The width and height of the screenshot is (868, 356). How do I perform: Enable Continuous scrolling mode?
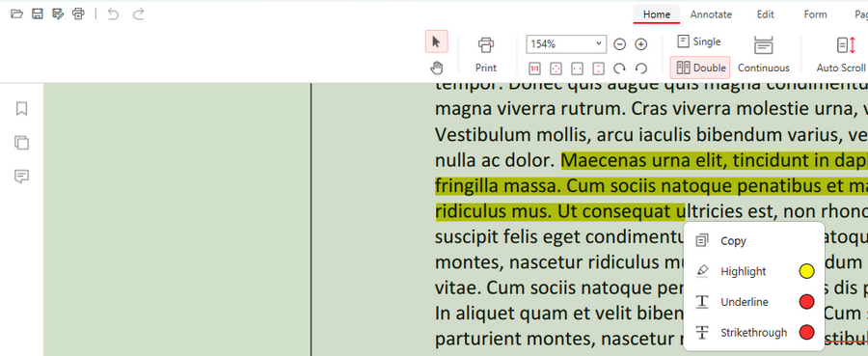pos(764,54)
